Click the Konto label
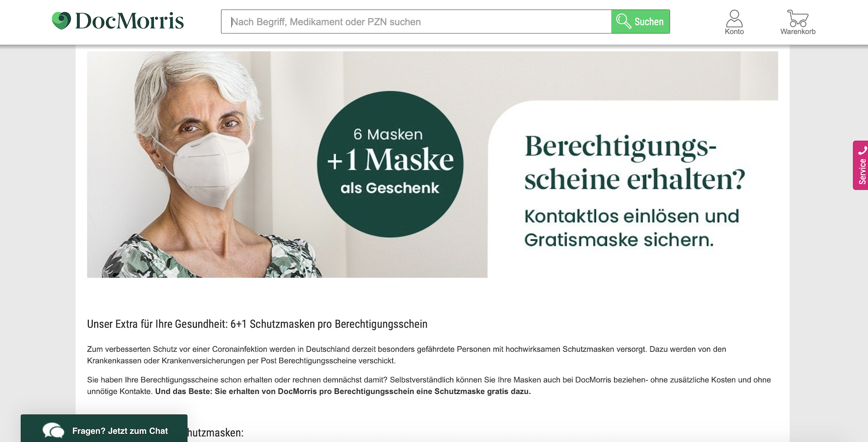Viewport: 868px width, 442px height. pyautogui.click(x=734, y=31)
